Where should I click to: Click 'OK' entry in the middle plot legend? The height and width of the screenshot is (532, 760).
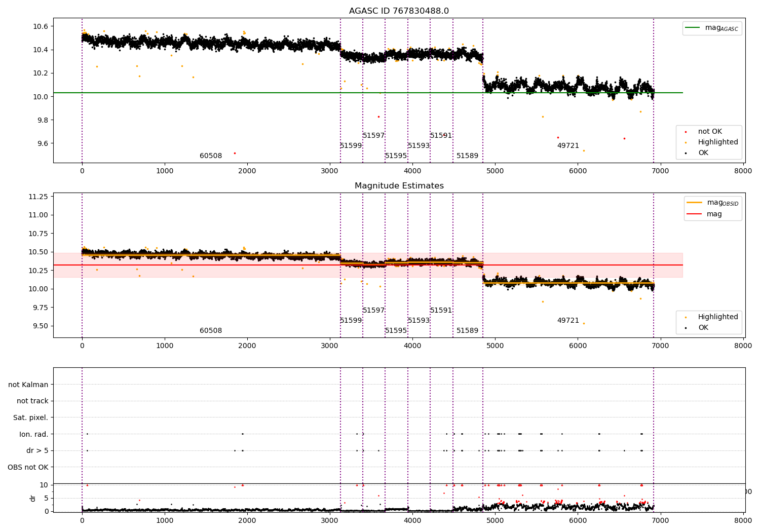click(x=703, y=328)
